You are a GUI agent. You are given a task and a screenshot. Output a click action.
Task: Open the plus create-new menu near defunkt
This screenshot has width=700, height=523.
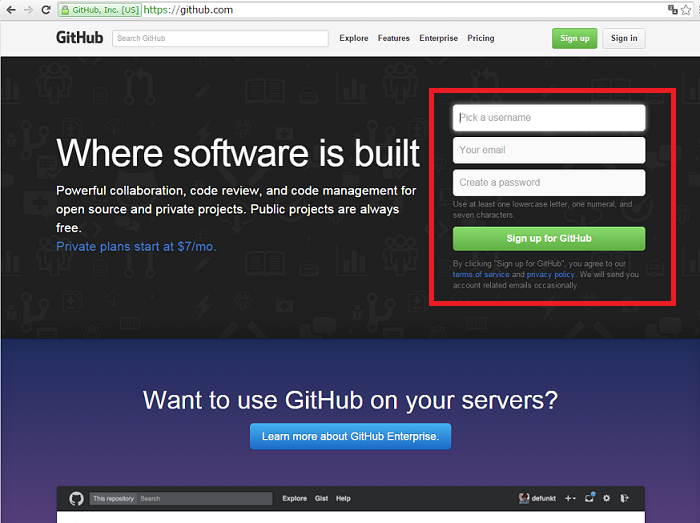[x=570, y=498]
